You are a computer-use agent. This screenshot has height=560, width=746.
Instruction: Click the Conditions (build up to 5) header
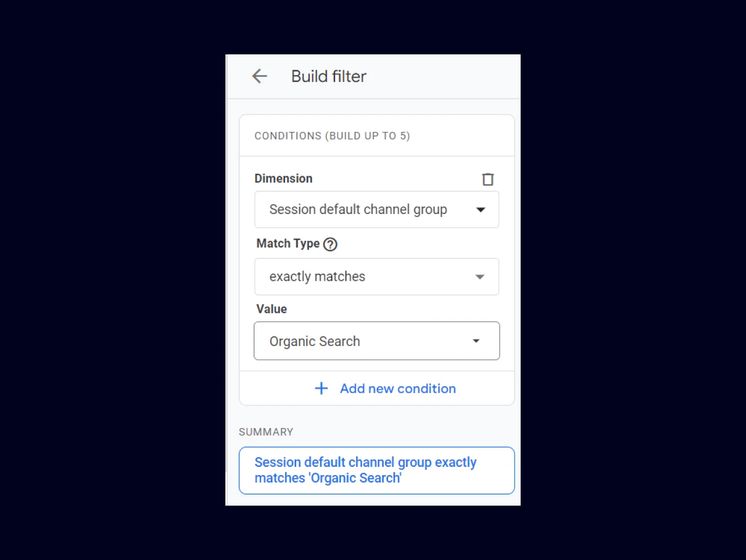point(332,136)
